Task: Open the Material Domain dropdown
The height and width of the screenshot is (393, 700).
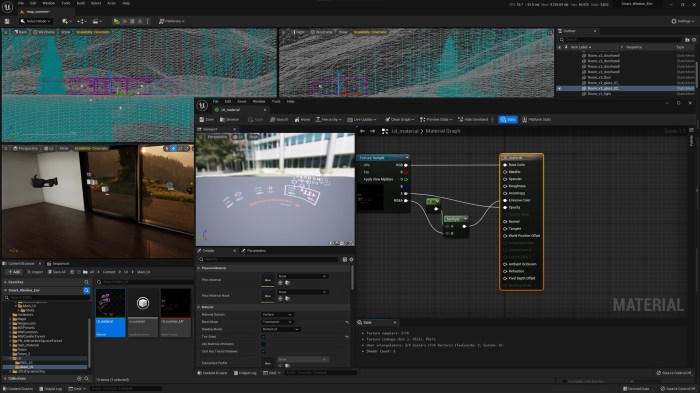Action: pyautogui.click(x=277, y=315)
